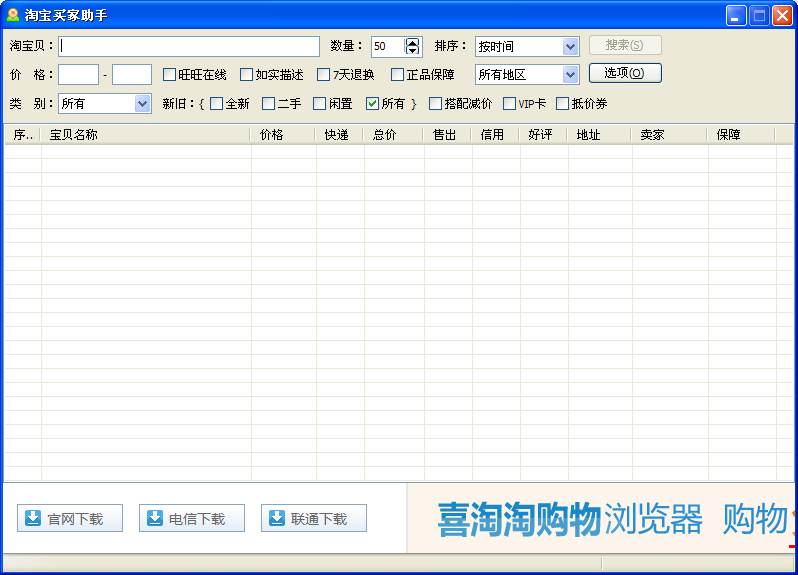
Task: Minimize the 淘宝买家助手 window
Action: point(736,16)
